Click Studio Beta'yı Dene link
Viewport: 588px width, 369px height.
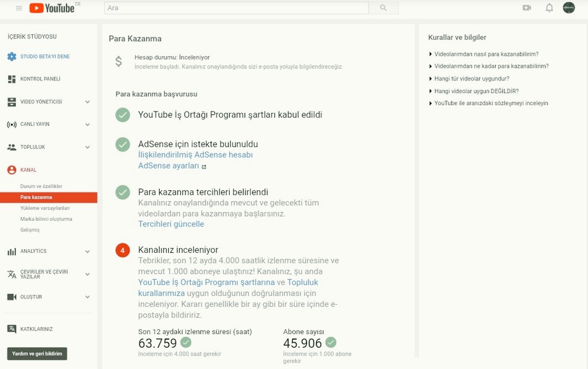click(x=45, y=56)
